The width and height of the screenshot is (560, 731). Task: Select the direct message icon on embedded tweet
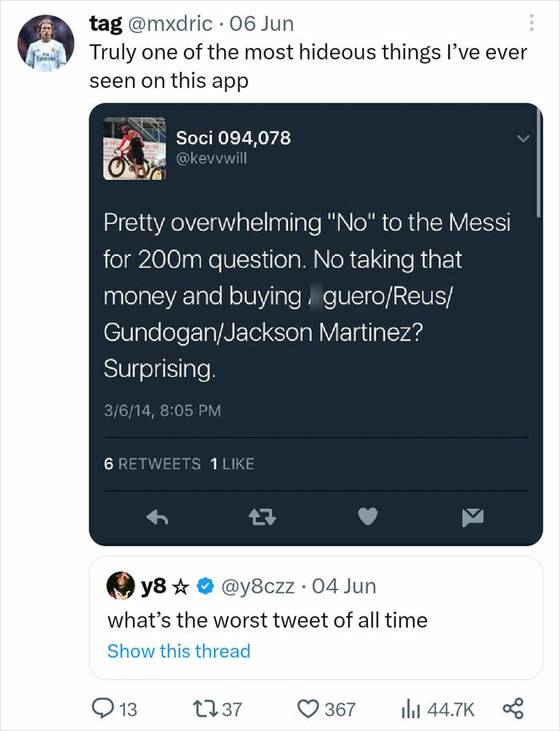point(472,517)
